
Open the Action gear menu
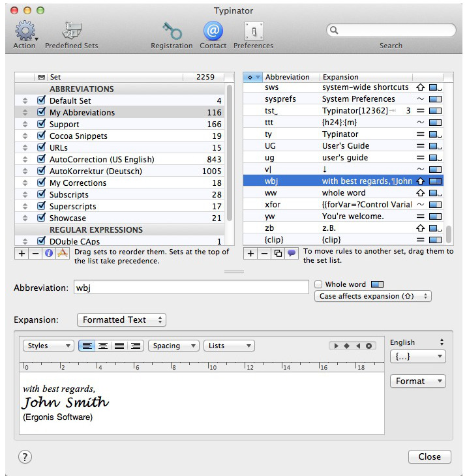(x=25, y=31)
